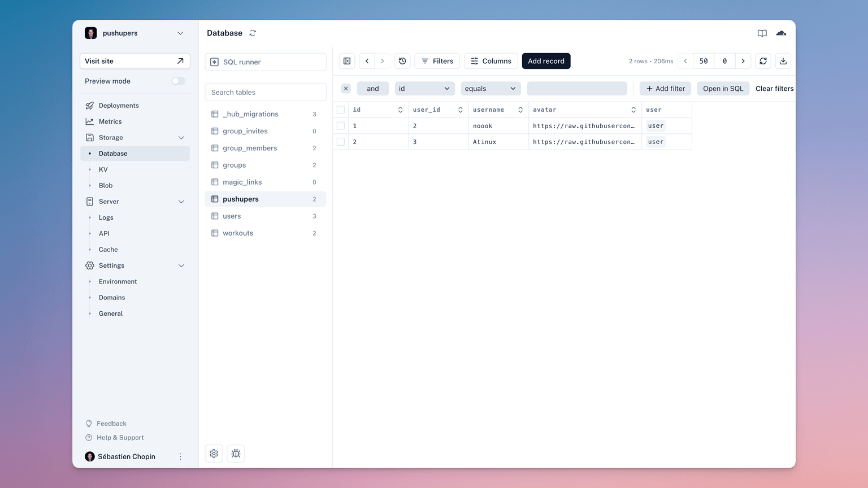The image size is (868, 488).
Task: Open the SQL runner
Action: [x=265, y=62]
